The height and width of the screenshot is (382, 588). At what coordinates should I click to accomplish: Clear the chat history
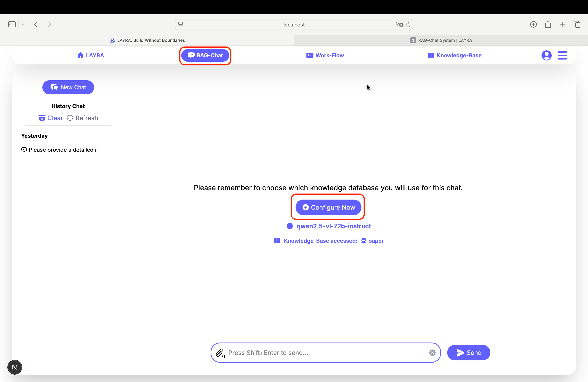point(51,118)
